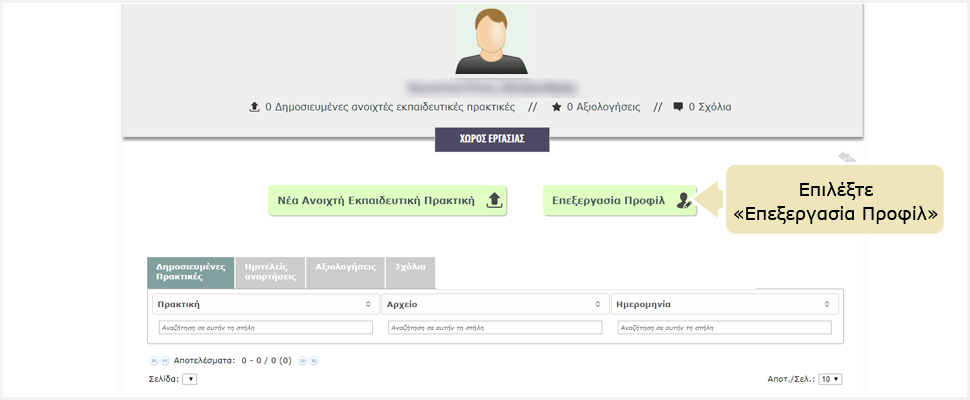Open the Σελίδα page number dropdown
Viewport: 970px width, 400px height.
tap(190, 379)
